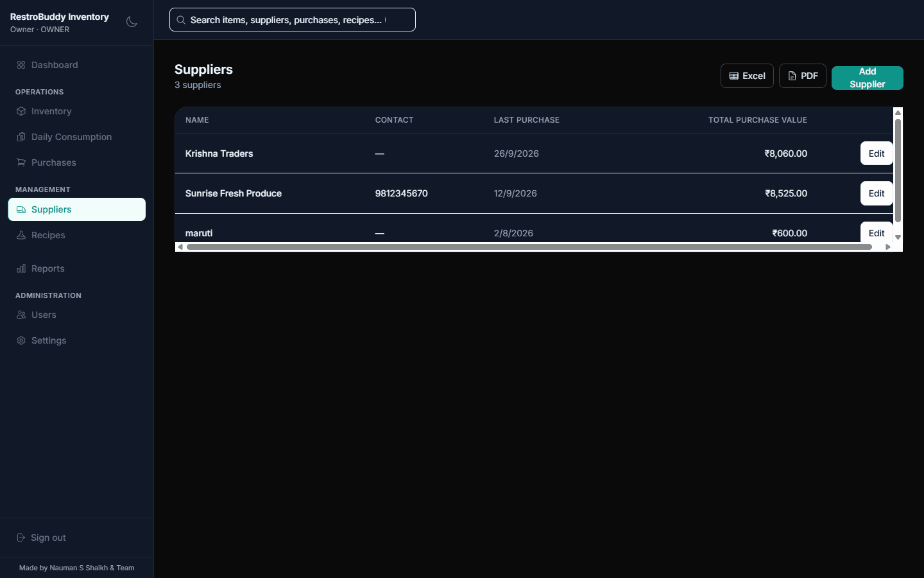Open Users administration page

[77, 315]
